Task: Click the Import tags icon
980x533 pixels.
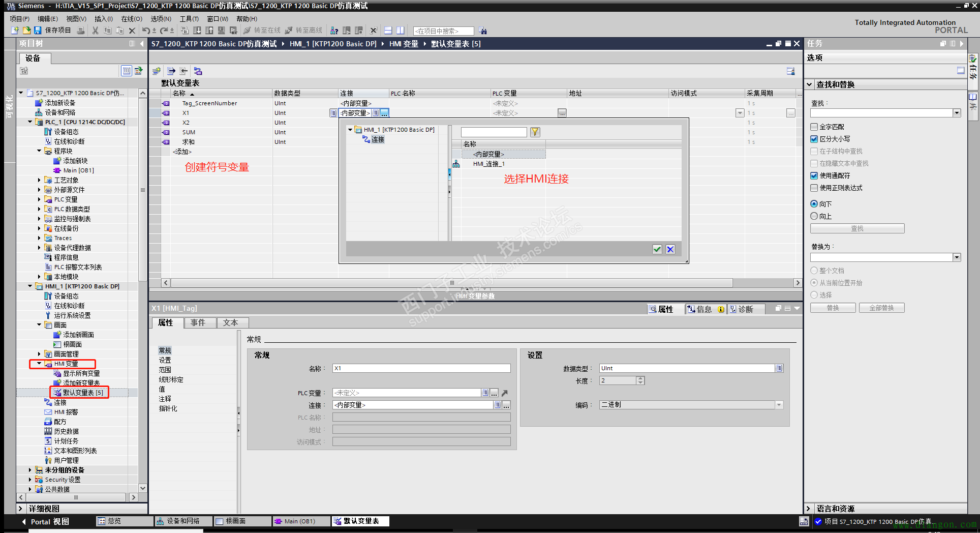Action: 184,71
